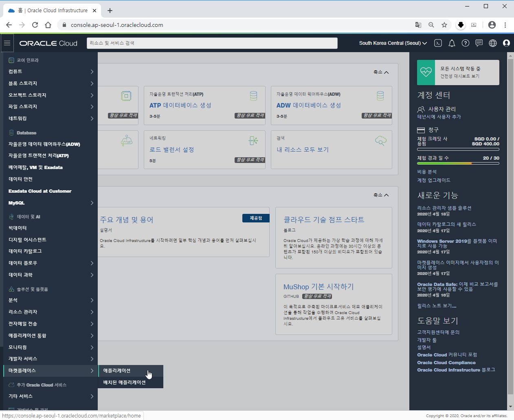514x420 pixels.
Task: Click the load balancer icon
Action: (x=253, y=141)
